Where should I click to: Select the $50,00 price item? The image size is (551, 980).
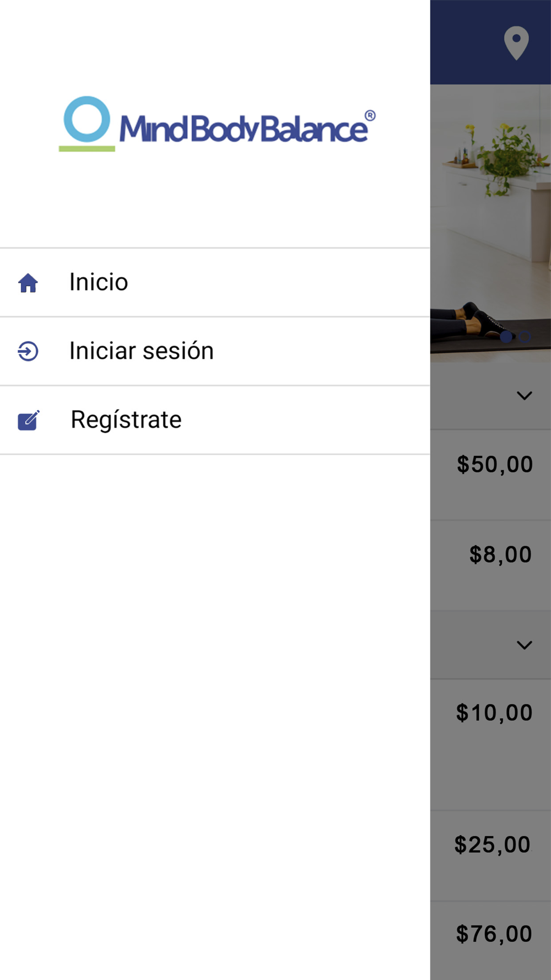pyautogui.click(x=495, y=464)
